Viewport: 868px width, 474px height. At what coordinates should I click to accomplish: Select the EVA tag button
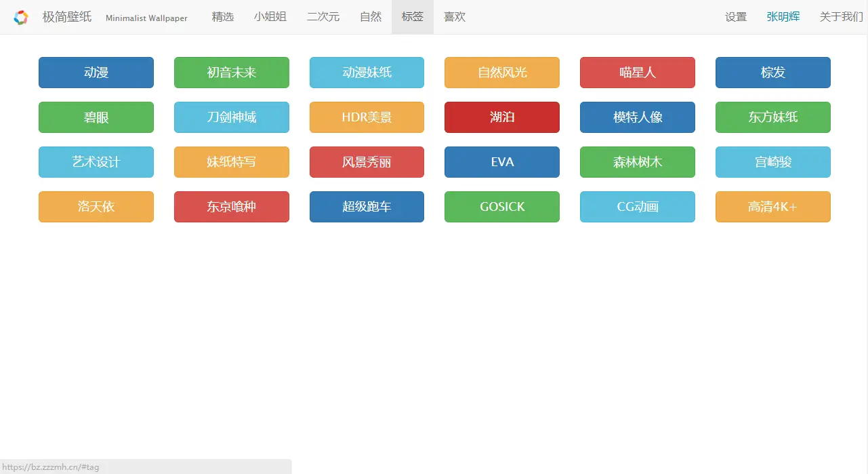coord(502,162)
